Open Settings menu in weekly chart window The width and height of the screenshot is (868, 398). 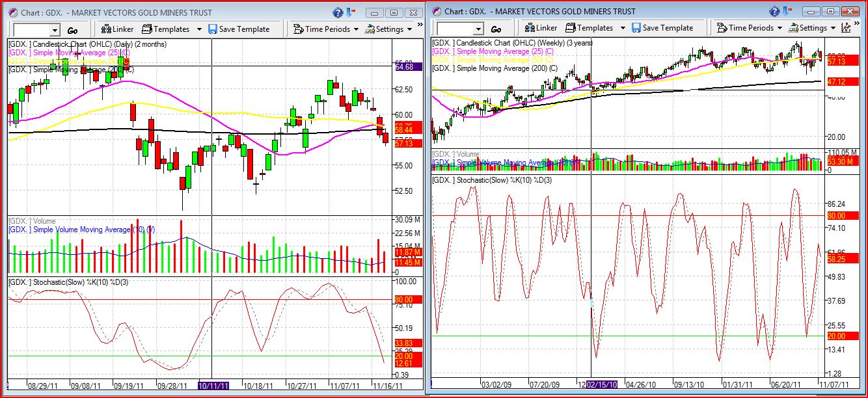point(813,28)
